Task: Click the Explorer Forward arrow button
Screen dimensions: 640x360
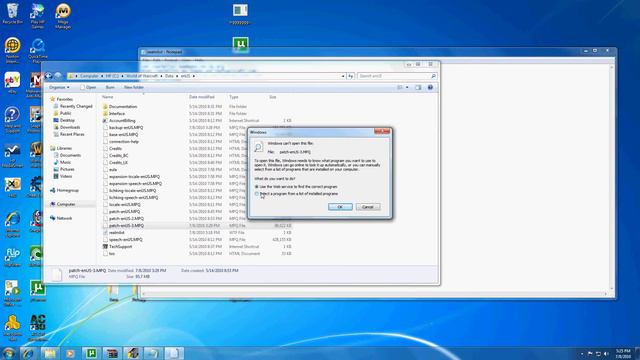Action: (x=58, y=76)
